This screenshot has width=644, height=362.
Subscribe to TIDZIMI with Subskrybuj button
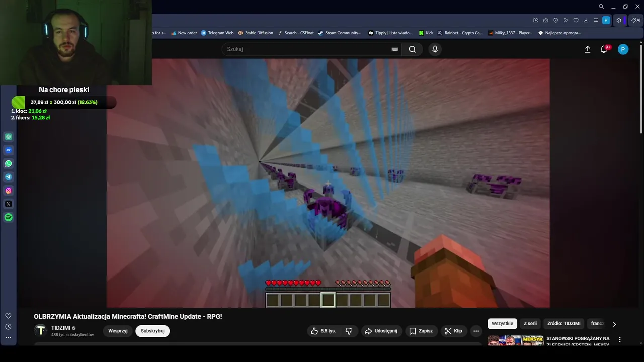point(152,331)
